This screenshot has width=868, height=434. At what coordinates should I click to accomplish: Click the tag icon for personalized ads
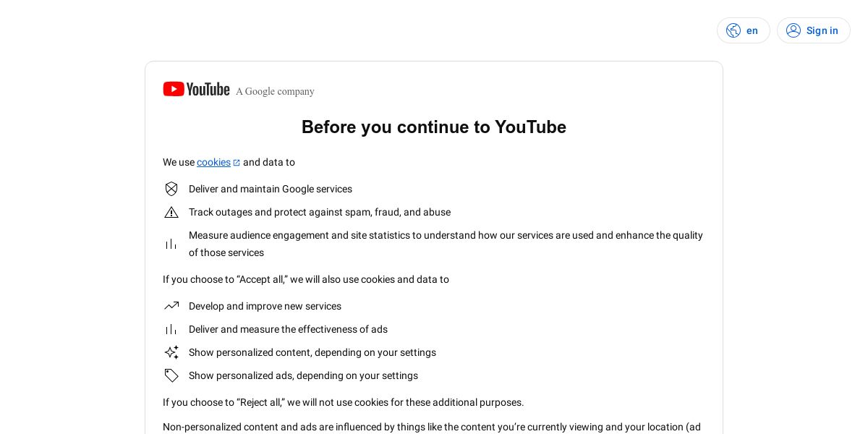click(171, 375)
